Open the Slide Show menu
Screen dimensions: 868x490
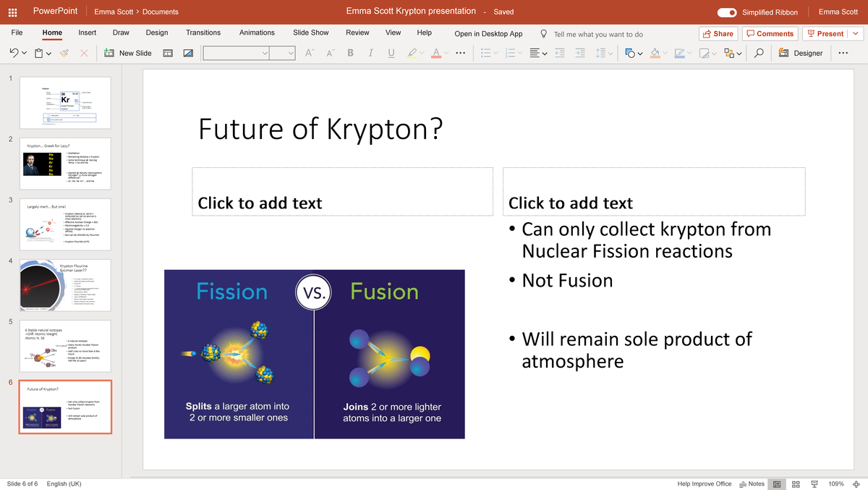pyautogui.click(x=310, y=33)
